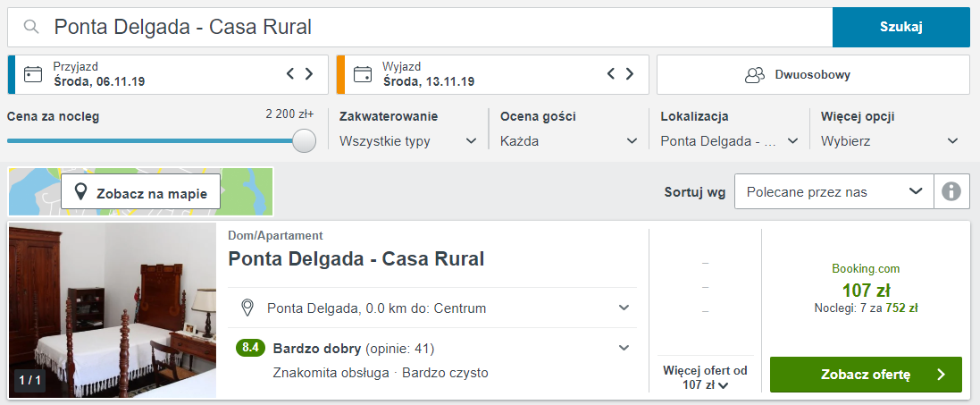Open the check-out calendar icon
The width and height of the screenshot is (980, 405).
[x=363, y=74]
